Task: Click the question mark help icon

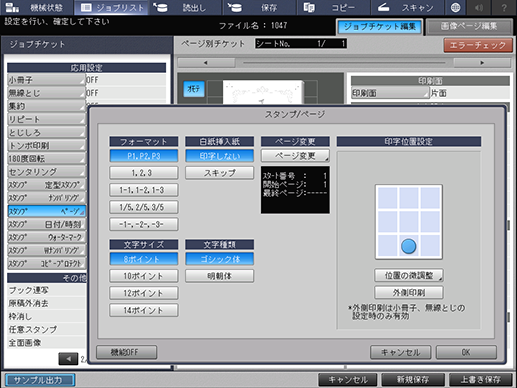Action: pyautogui.click(x=504, y=7)
